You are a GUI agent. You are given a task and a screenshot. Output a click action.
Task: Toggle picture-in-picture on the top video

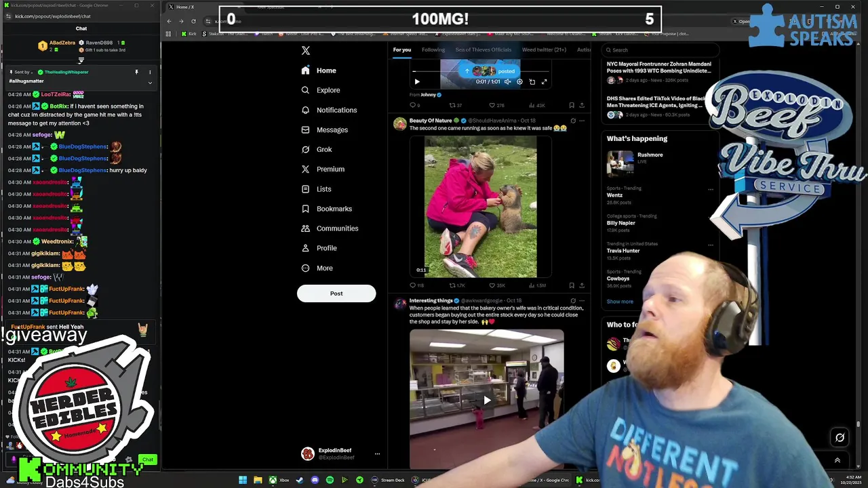coord(532,81)
